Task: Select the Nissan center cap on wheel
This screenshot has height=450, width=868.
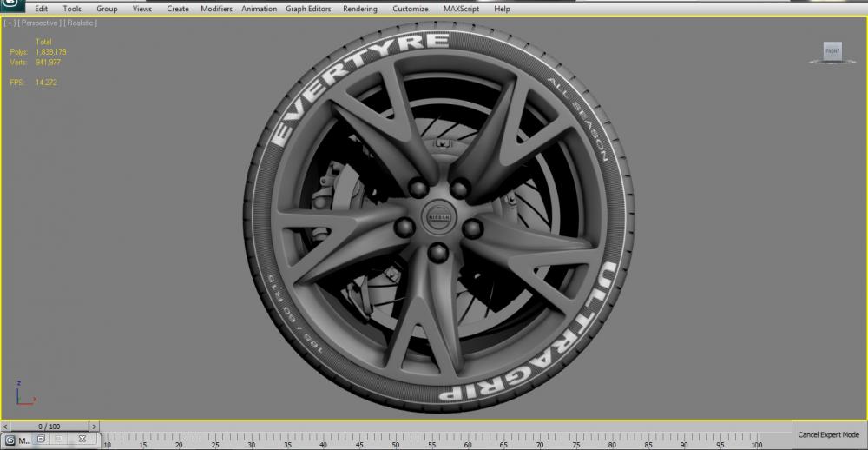Action: (x=437, y=217)
